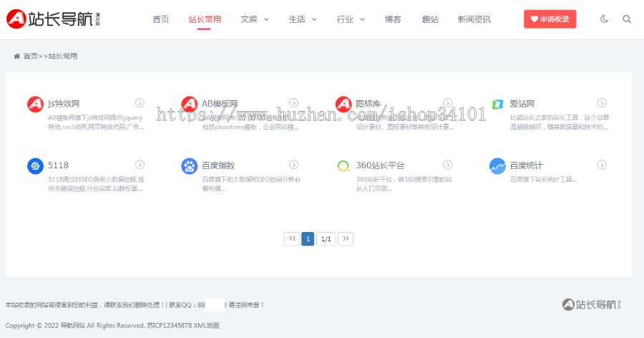
Task: Select the 站长常用 navigation tab
Action: point(205,19)
